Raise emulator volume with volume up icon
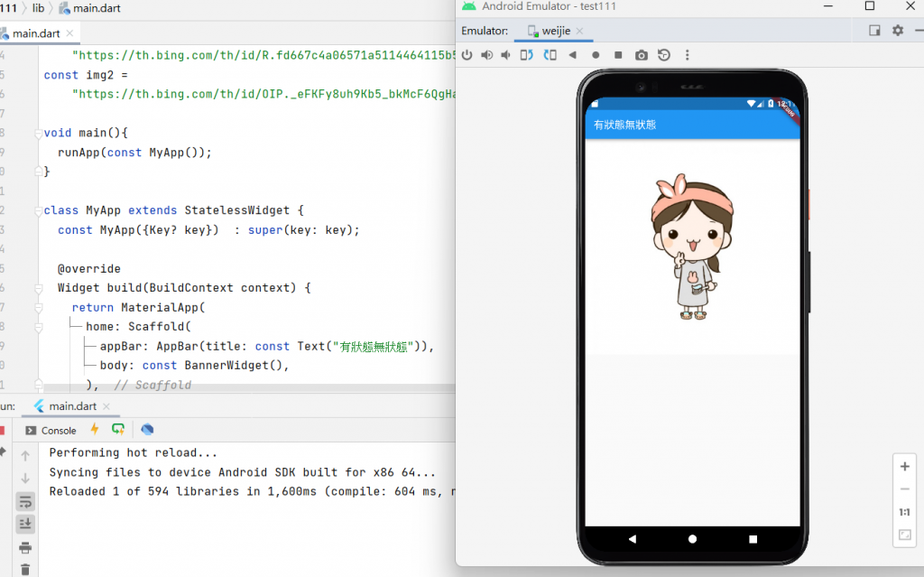 pyautogui.click(x=486, y=55)
